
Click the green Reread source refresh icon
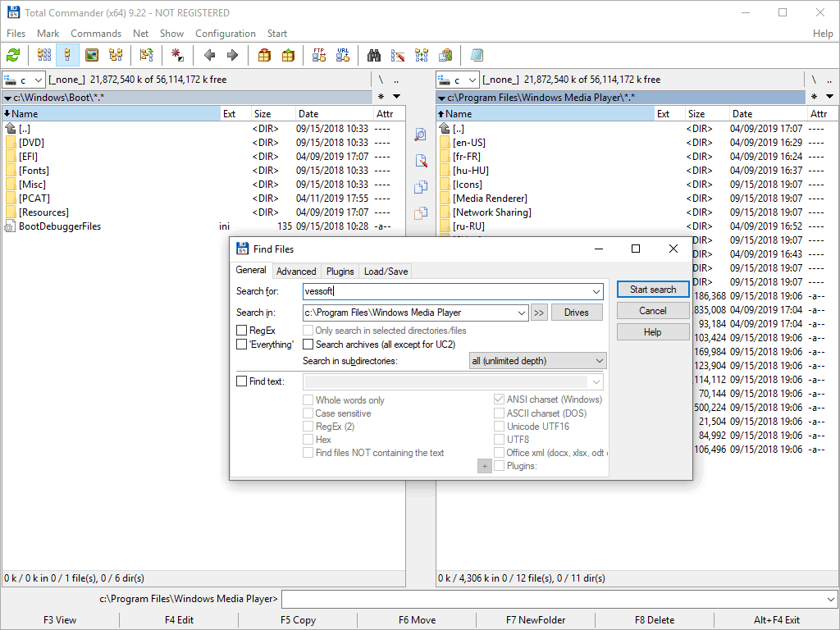point(13,55)
